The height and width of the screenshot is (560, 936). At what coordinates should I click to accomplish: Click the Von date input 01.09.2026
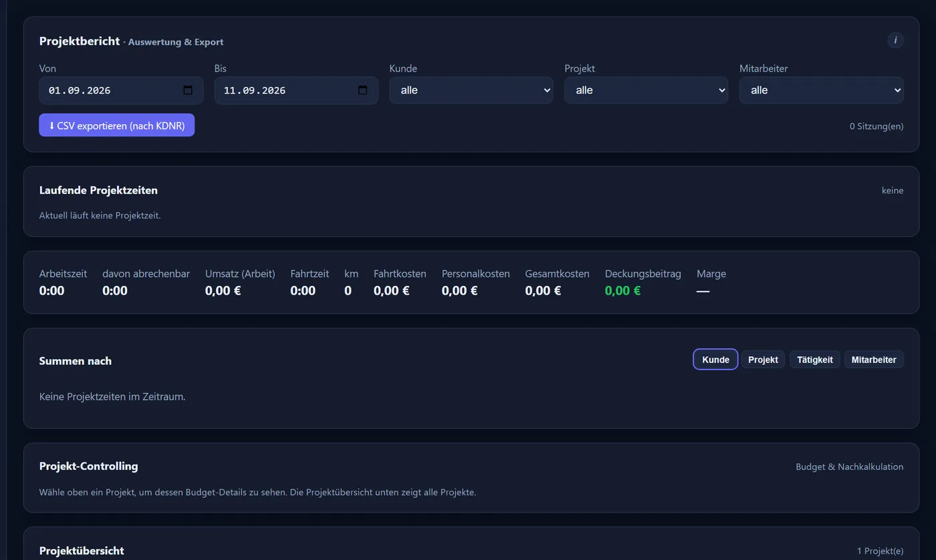click(x=121, y=90)
